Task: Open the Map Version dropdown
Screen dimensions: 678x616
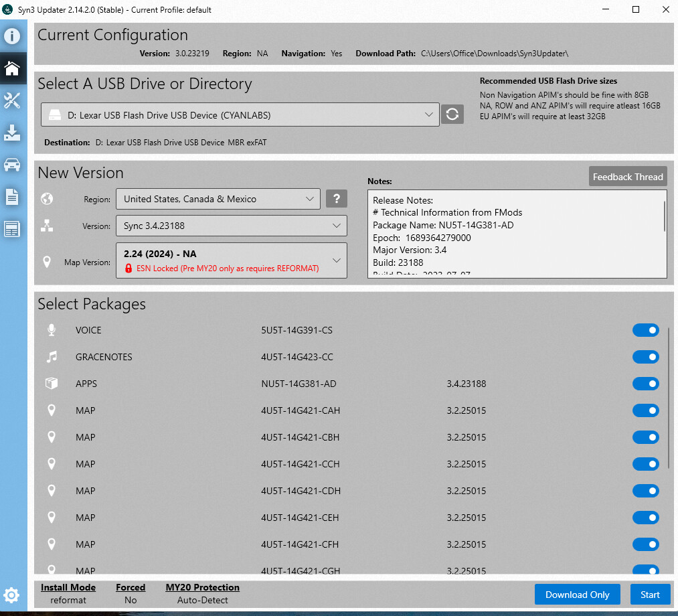Action: coord(231,260)
